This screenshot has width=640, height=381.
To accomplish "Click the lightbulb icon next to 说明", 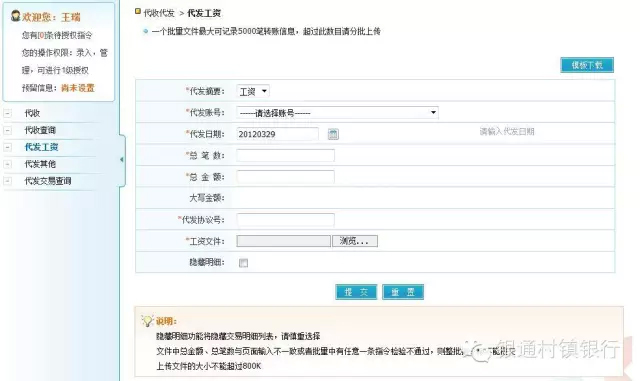I will (147, 321).
